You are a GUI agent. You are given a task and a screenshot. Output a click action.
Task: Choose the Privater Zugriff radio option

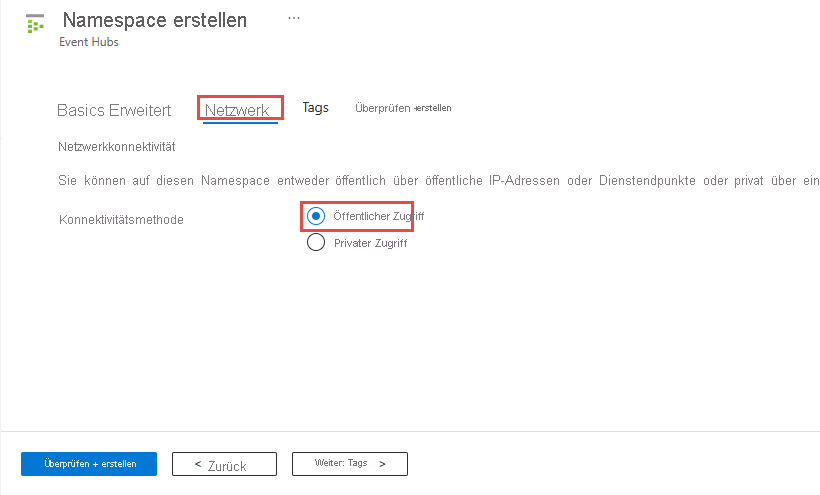coord(316,242)
